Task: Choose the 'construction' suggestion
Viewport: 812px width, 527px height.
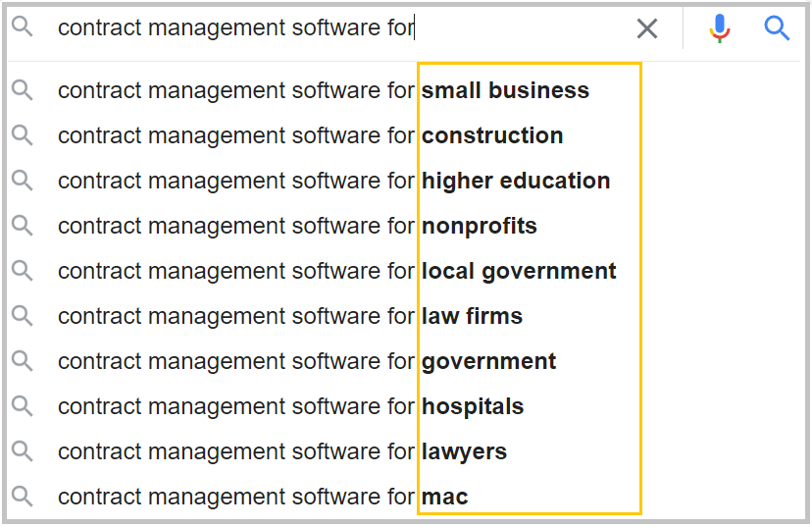Action: click(x=311, y=135)
